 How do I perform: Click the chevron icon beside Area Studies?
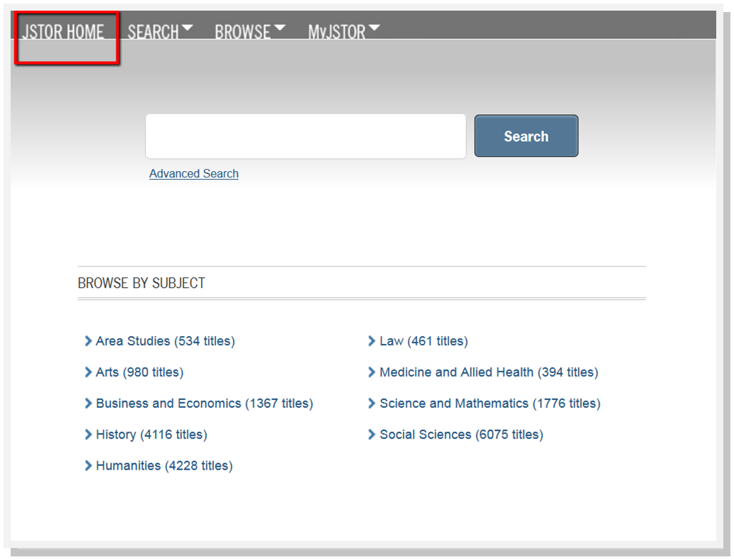pyautogui.click(x=88, y=341)
